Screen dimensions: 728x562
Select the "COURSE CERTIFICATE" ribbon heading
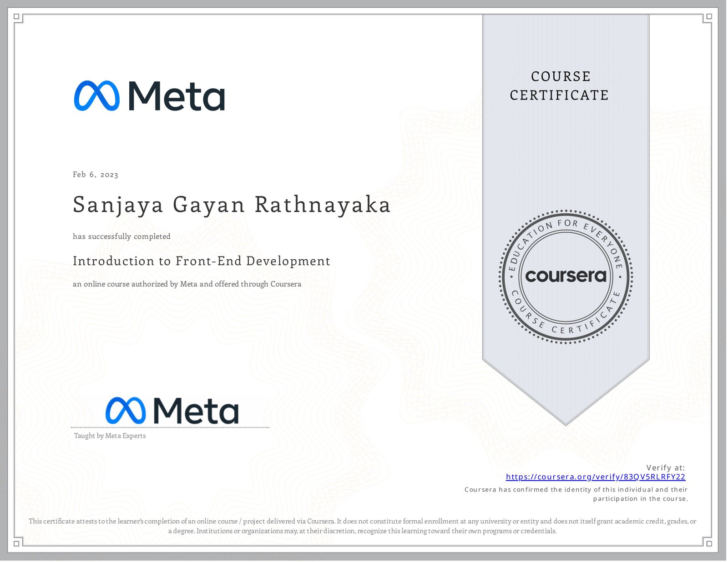coord(560,85)
